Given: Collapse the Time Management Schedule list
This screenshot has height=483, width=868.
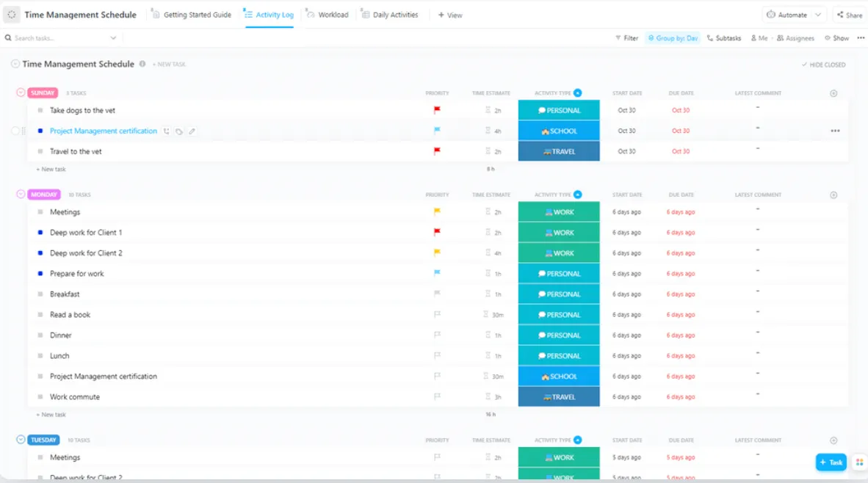Looking at the screenshot, I should coord(15,64).
